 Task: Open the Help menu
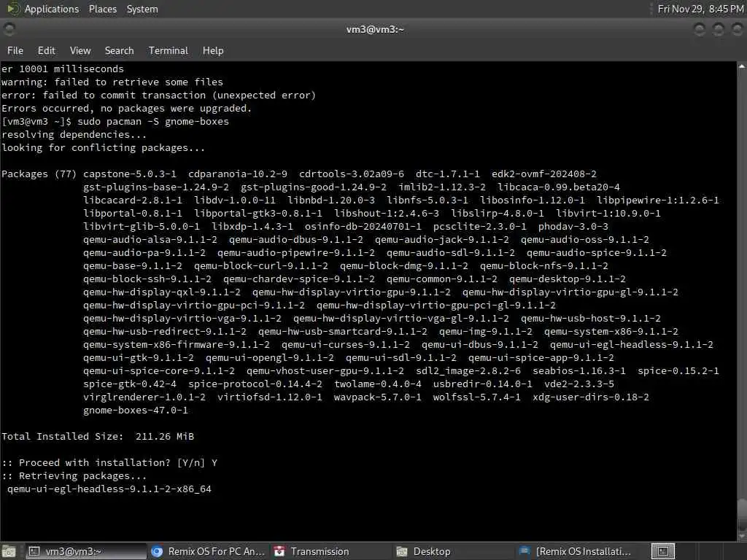click(x=213, y=50)
